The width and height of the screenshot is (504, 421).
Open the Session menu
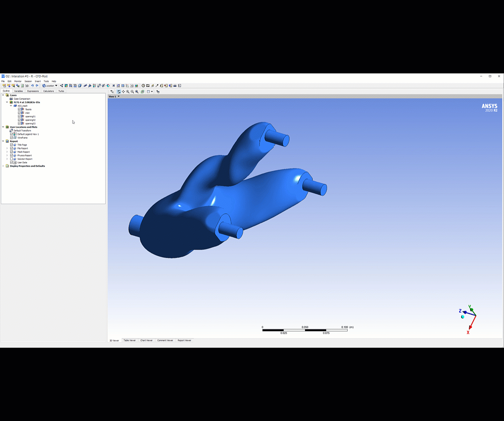click(x=28, y=81)
